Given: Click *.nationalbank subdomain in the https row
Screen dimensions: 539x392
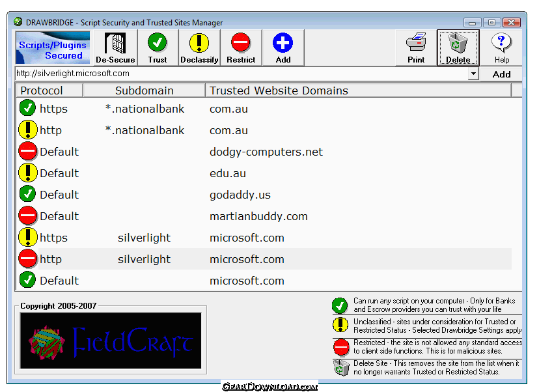Looking at the screenshot, I should [145, 109].
